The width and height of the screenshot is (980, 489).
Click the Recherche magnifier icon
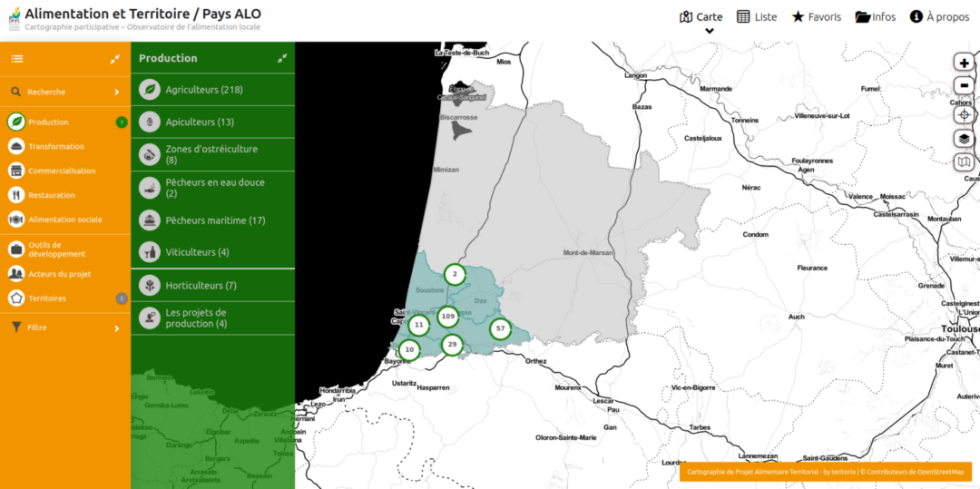(x=16, y=92)
